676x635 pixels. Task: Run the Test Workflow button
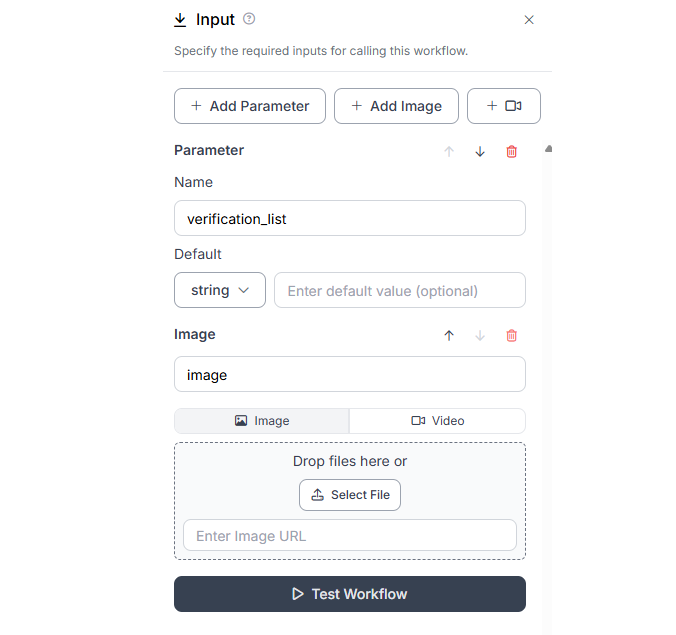coord(350,594)
